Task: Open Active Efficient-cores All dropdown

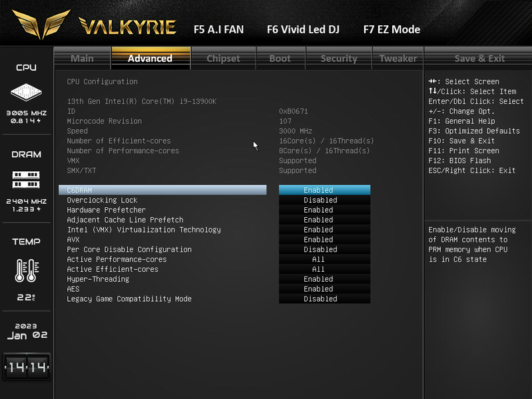Action: [324, 269]
